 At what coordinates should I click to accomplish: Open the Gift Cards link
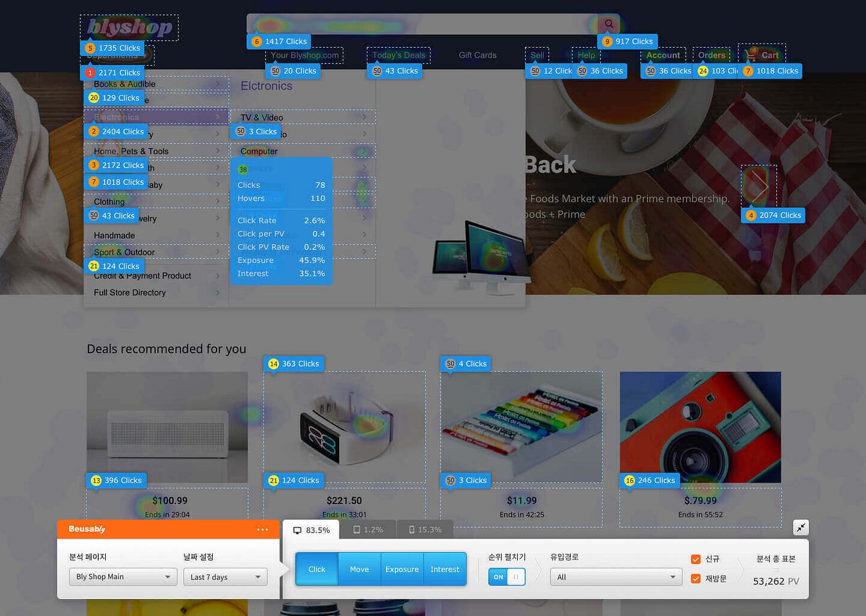pyautogui.click(x=478, y=55)
